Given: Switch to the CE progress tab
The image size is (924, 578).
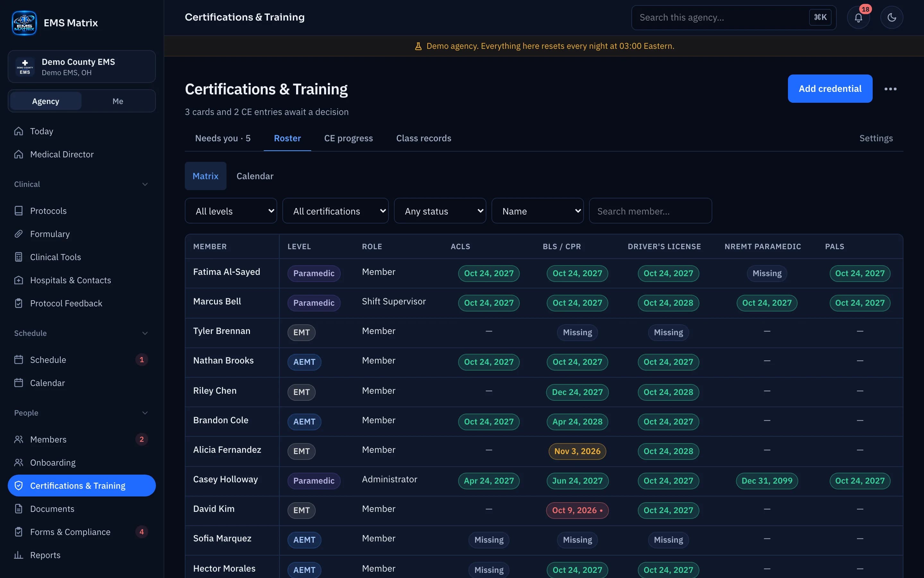Looking at the screenshot, I should [x=348, y=138].
